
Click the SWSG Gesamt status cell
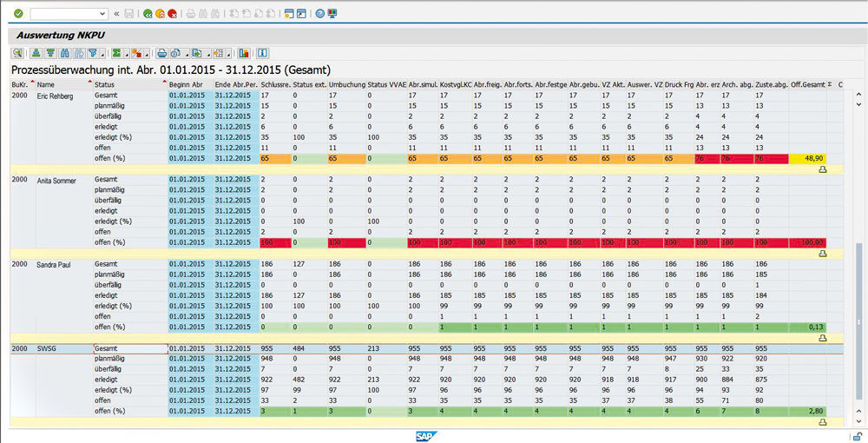click(129, 348)
